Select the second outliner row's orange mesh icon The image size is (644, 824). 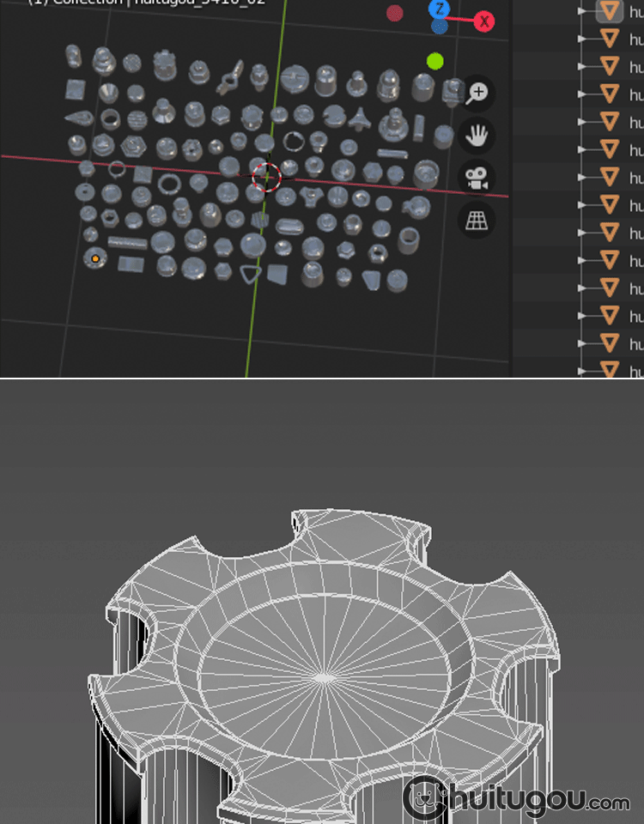(x=610, y=39)
